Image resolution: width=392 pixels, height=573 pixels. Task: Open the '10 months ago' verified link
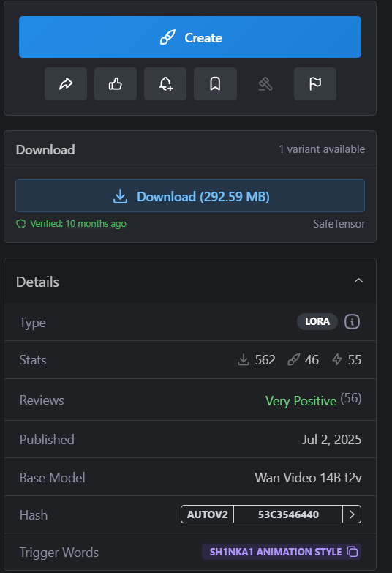coord(96,224)
